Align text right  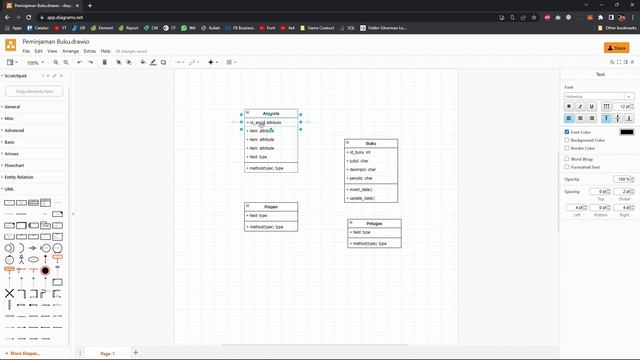[x=591, y=118]
